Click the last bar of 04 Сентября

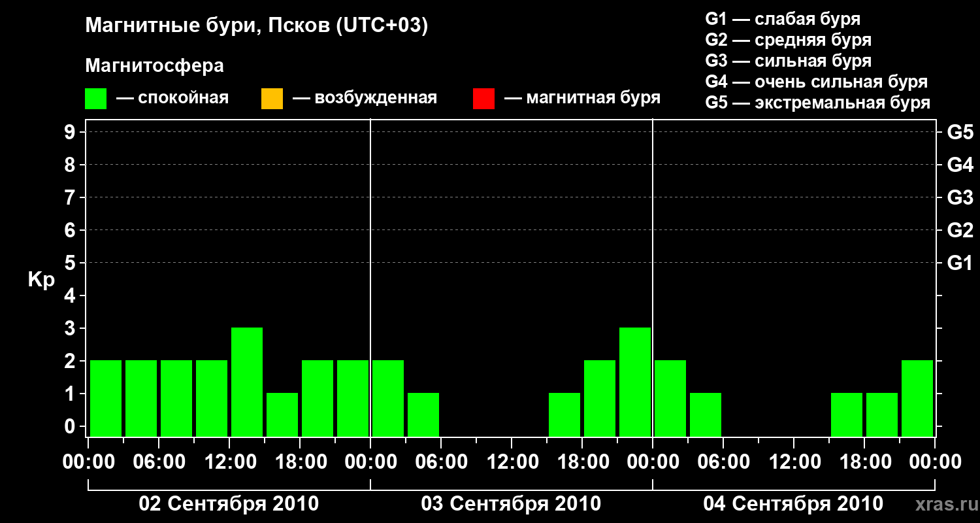(x=917, y=398)
